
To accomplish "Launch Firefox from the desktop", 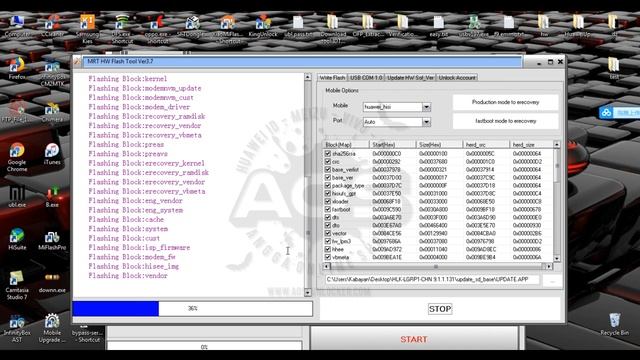I will tap(17, 69).
